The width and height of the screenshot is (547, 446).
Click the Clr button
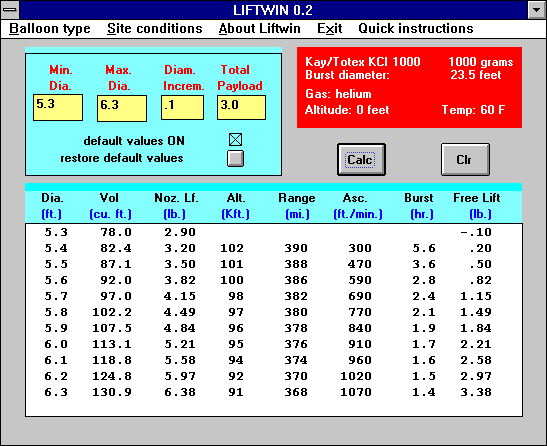point(465,159)
